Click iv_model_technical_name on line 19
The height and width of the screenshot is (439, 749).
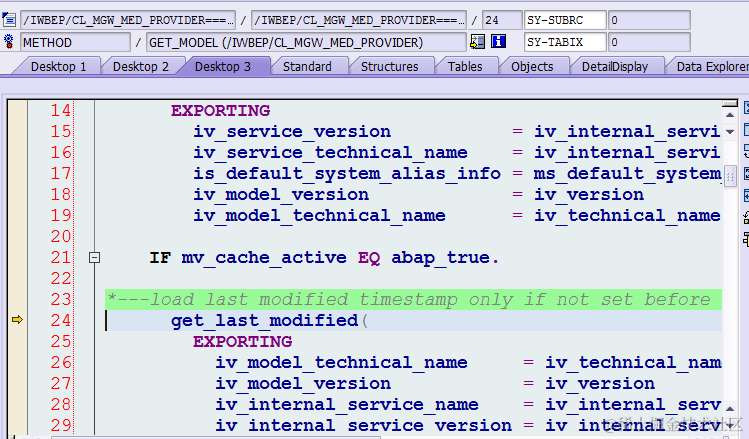[x=319, y=216]
